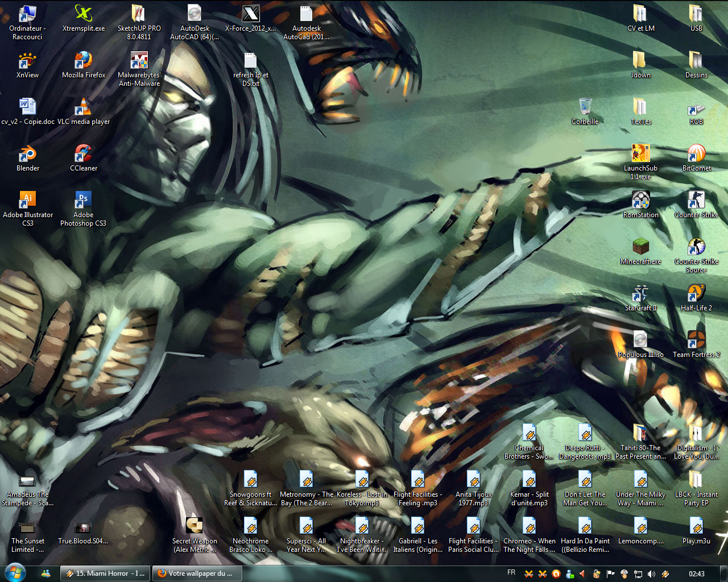Play Anita Tijoux 1977.mp3 file

click(x=473, y=489)
